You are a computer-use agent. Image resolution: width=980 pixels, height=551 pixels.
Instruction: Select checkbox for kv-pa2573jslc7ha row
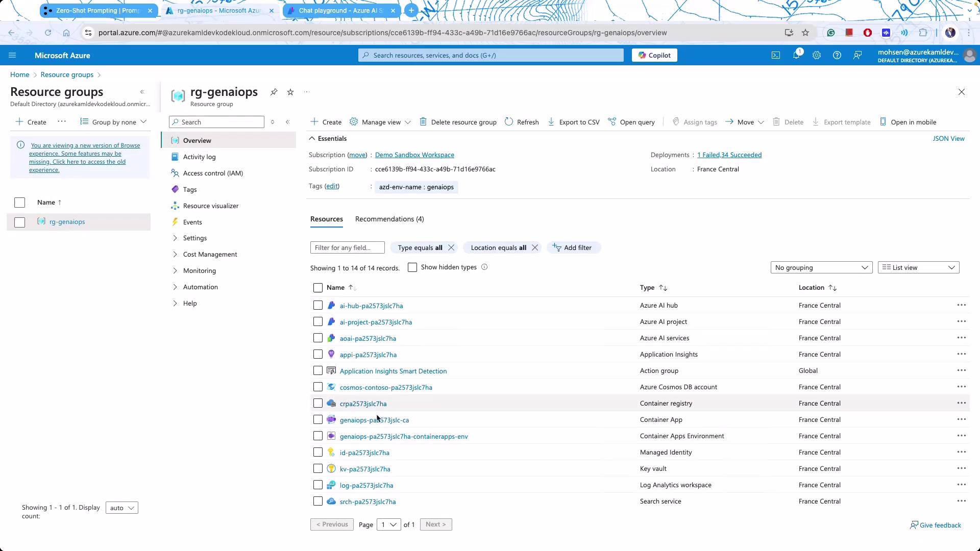(318, 469)
